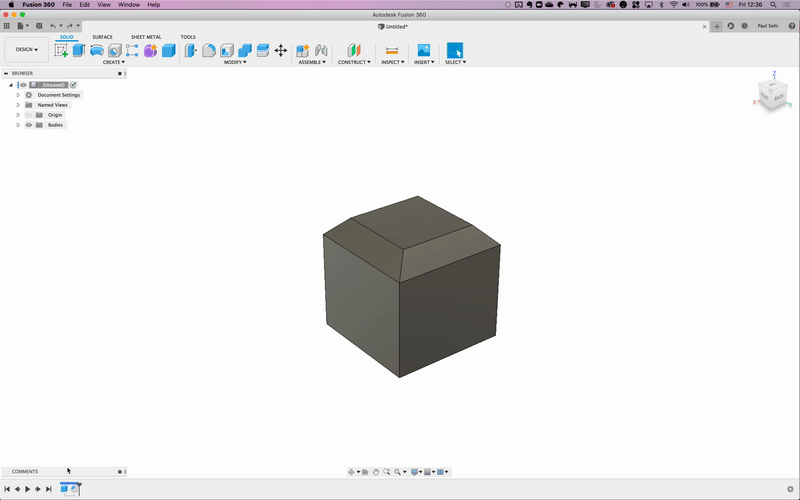Open the ASSEMBLE dropdown menu

pos(312,62)
